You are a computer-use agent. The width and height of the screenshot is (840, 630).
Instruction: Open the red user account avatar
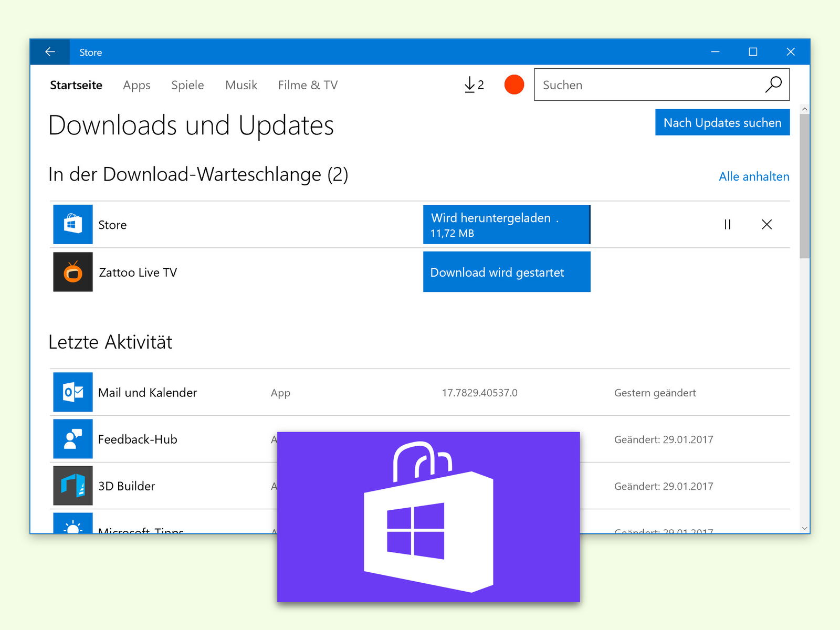pyautogui.click(x=514, y=85)
